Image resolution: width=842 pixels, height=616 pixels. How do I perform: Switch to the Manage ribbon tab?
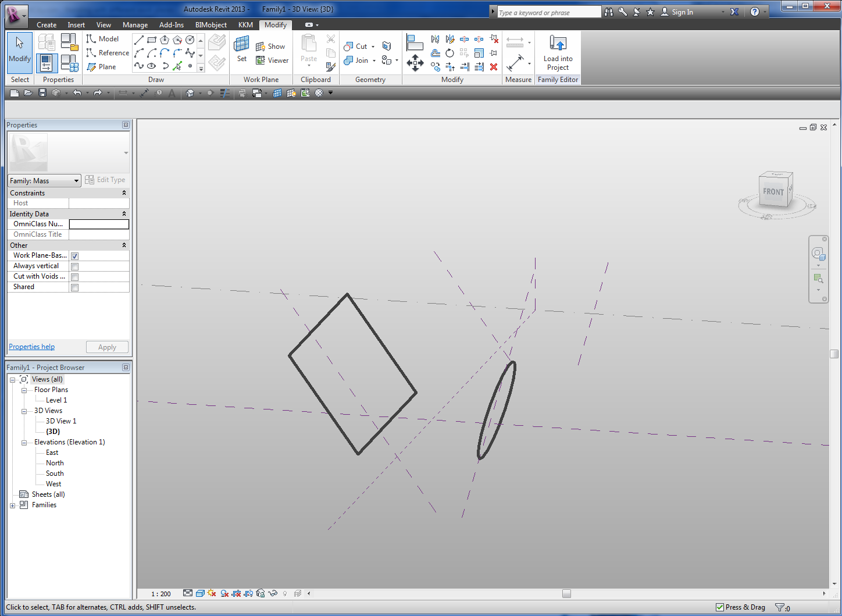[x=135, y=25]
